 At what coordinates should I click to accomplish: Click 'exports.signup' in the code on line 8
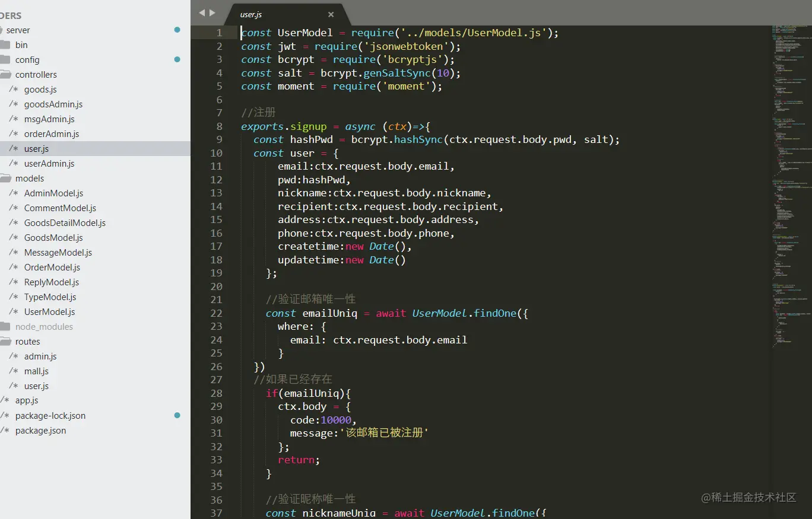tap(284, 126)
